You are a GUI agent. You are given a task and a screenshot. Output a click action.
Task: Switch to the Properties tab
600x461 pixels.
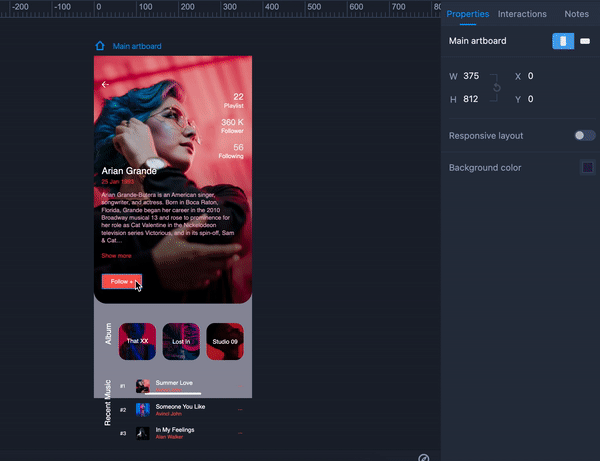point(468,14)
